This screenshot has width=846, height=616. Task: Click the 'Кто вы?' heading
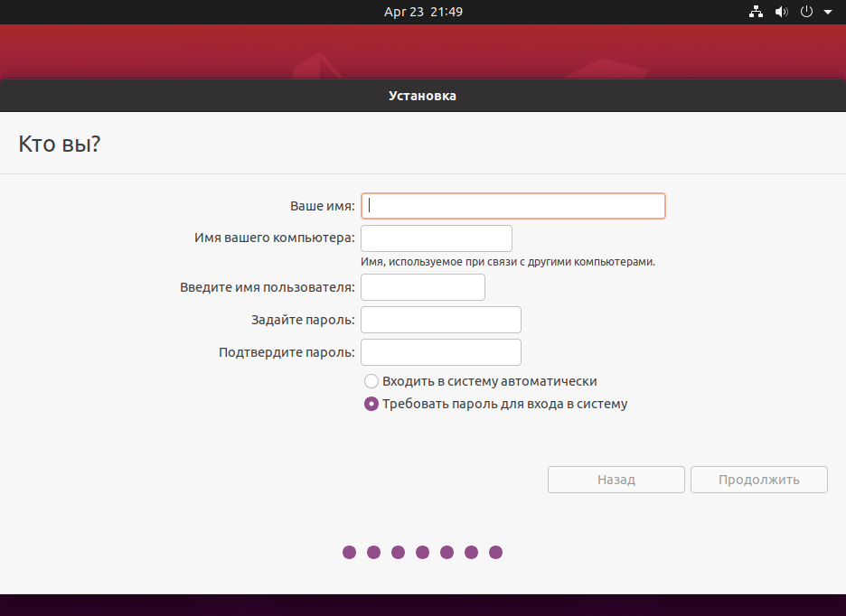click(x=60, y=144)
